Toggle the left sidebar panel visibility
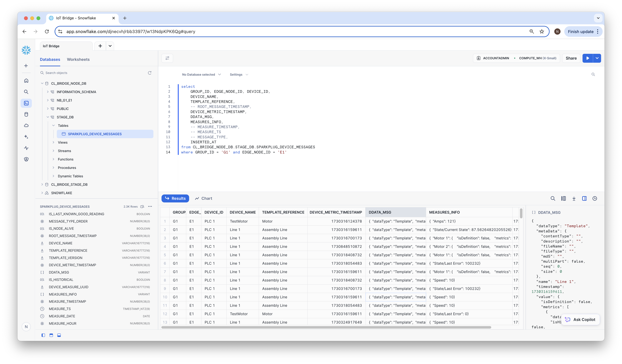This screenshot has height=364, width=622. tap(43, 335)
